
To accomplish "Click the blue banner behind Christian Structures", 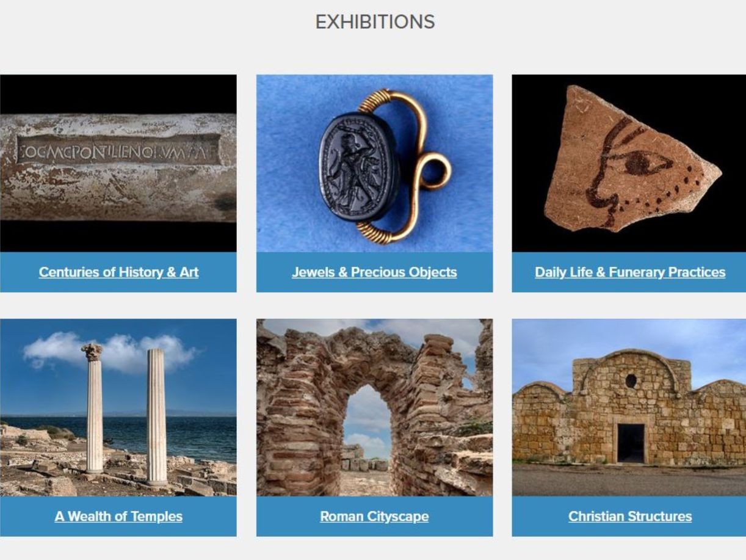I will tap(629, 517).
